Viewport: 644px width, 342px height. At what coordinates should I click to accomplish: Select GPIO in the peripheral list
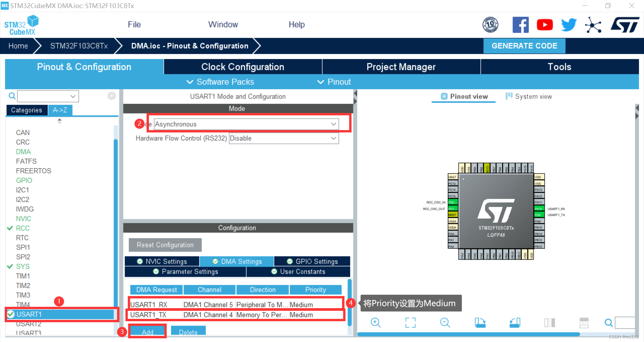pos(24,180)
